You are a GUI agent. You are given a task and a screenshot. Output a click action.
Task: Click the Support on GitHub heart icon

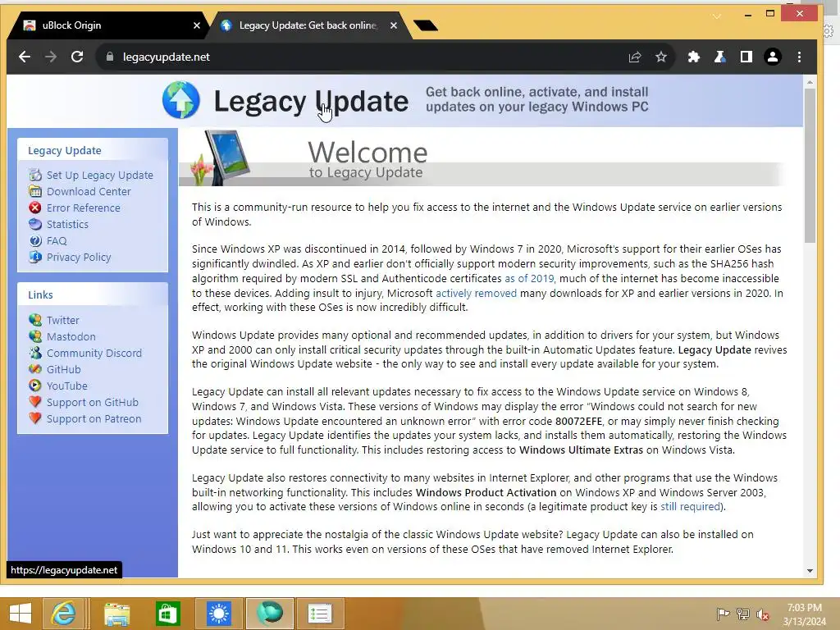click(x=35, y=402)
